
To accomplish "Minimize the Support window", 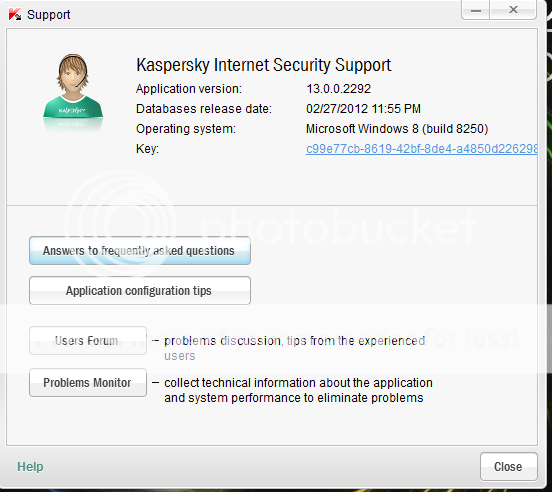I will pos(476,10).
